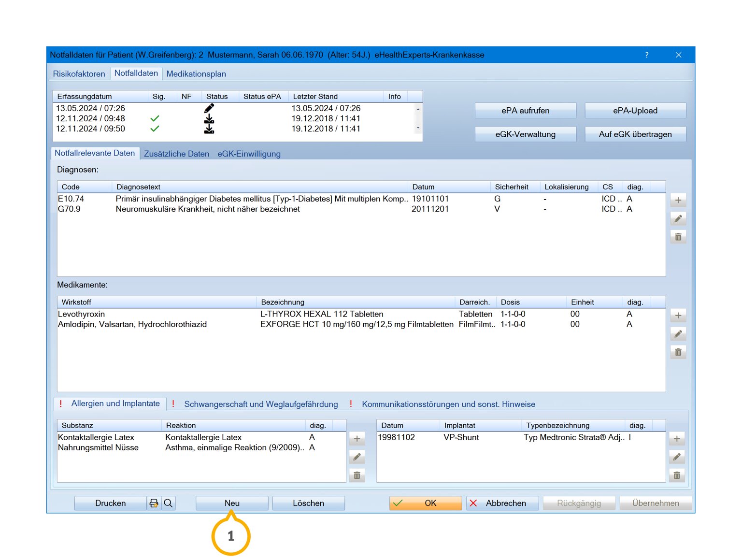Show Schwangerschaft und Weglaufgefährdung tab
Viewport: 742px width, 560px height.
click(260, 404)
